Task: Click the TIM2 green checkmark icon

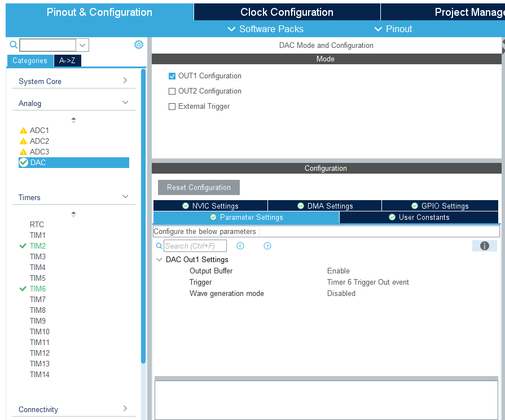Action: pyautogui.click(x=23, y=246)
